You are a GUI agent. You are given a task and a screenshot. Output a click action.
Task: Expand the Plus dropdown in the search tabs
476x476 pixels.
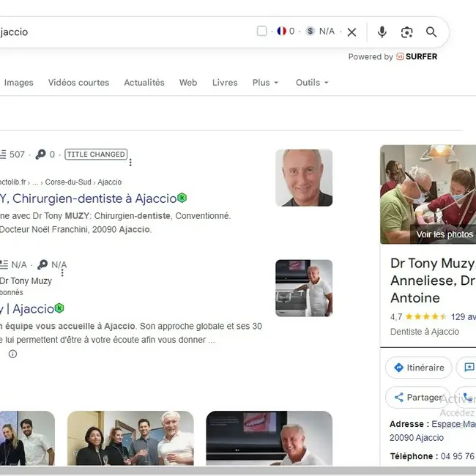[x=265, y=83]
